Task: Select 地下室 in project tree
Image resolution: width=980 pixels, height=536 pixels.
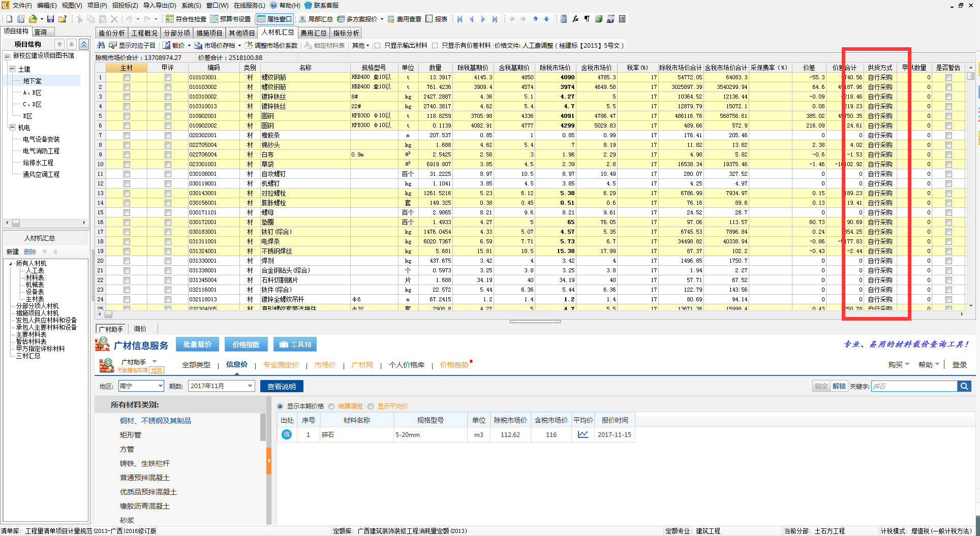Action: click(32, 81)
